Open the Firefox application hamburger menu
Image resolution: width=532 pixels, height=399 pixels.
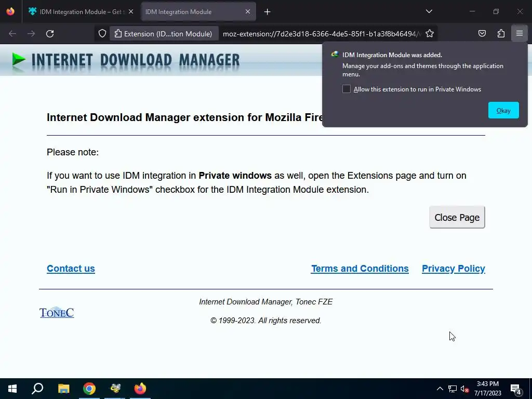pyautogui.click(x=520, y=33)
